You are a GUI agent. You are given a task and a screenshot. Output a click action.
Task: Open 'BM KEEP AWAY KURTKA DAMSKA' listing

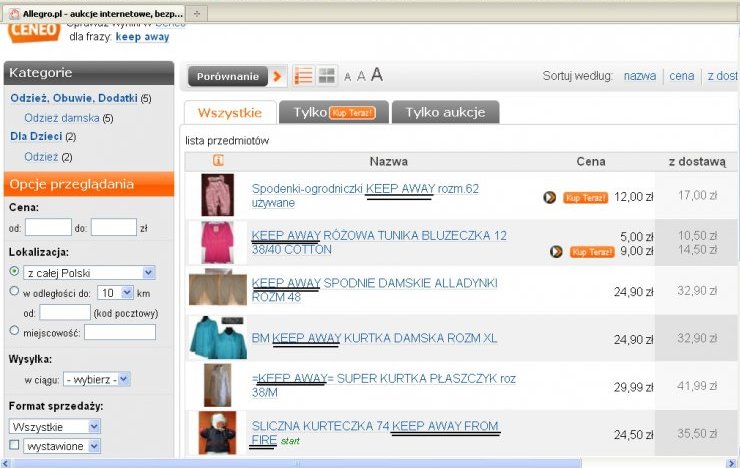point(374,338)
